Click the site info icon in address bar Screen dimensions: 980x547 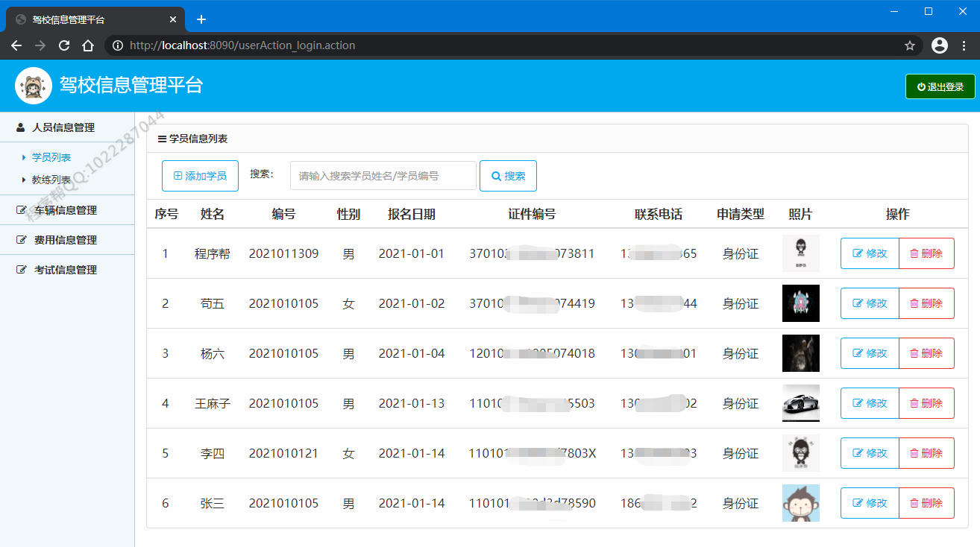pos(117,45)
